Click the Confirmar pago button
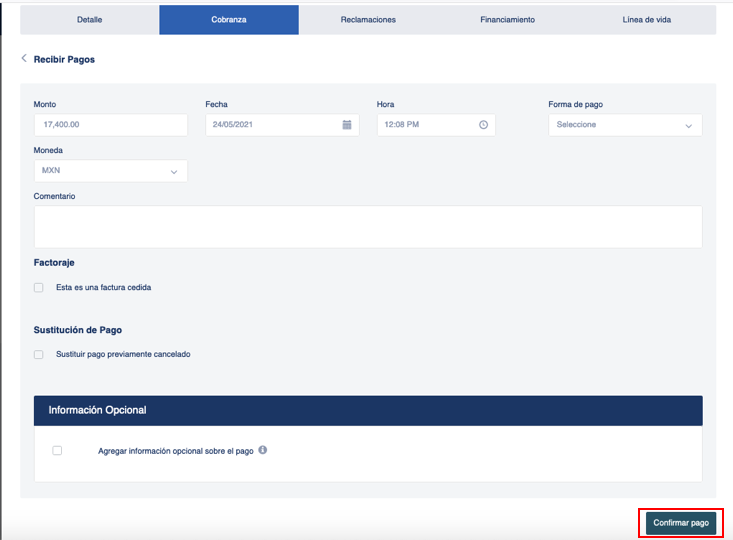 681,523
